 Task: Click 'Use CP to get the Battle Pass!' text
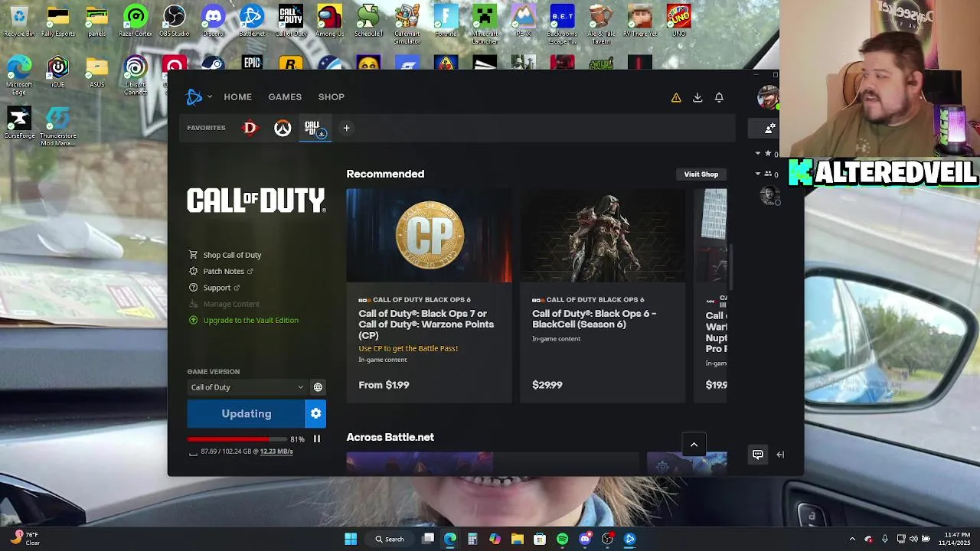408,348
